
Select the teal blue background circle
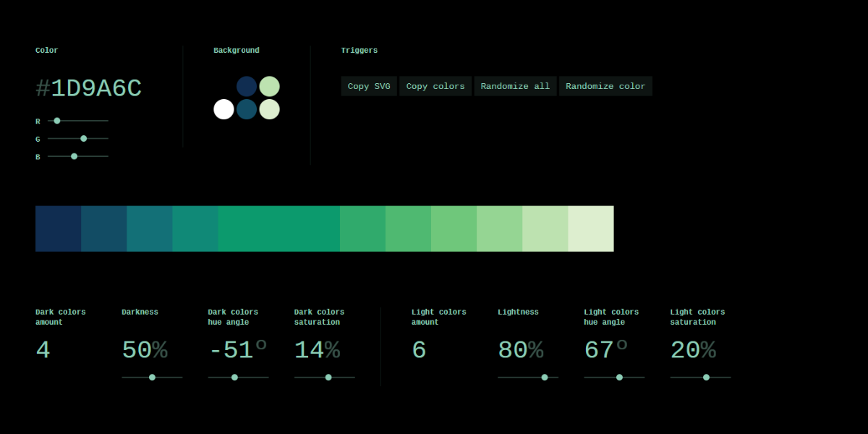point(247,109)
